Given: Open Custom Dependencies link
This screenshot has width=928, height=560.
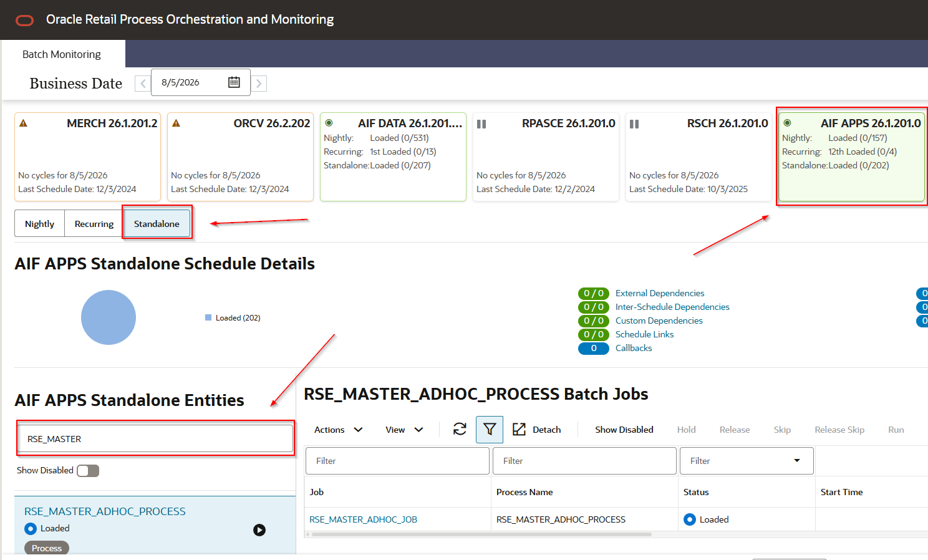Looking at the screenshot, I should [659, 321].
